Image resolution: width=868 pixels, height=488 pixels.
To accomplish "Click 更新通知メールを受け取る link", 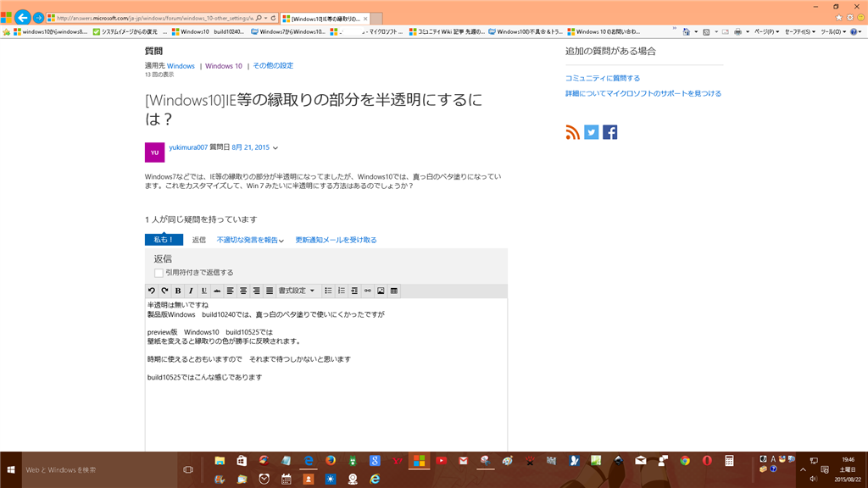I will tap(336, 240).
